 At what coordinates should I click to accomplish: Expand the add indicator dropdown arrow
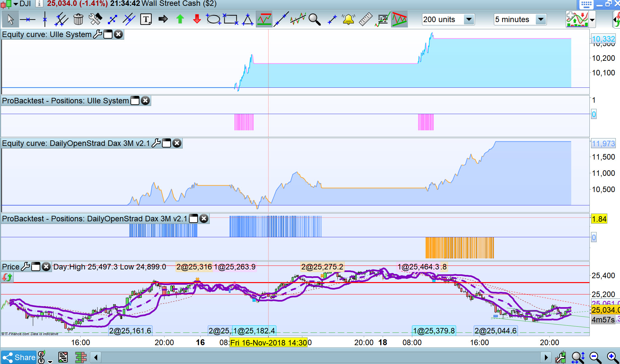(592, 20)
